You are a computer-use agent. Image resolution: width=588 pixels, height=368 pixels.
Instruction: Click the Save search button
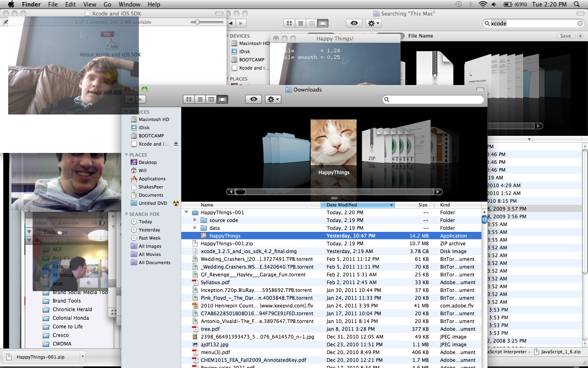click(565, 36)
